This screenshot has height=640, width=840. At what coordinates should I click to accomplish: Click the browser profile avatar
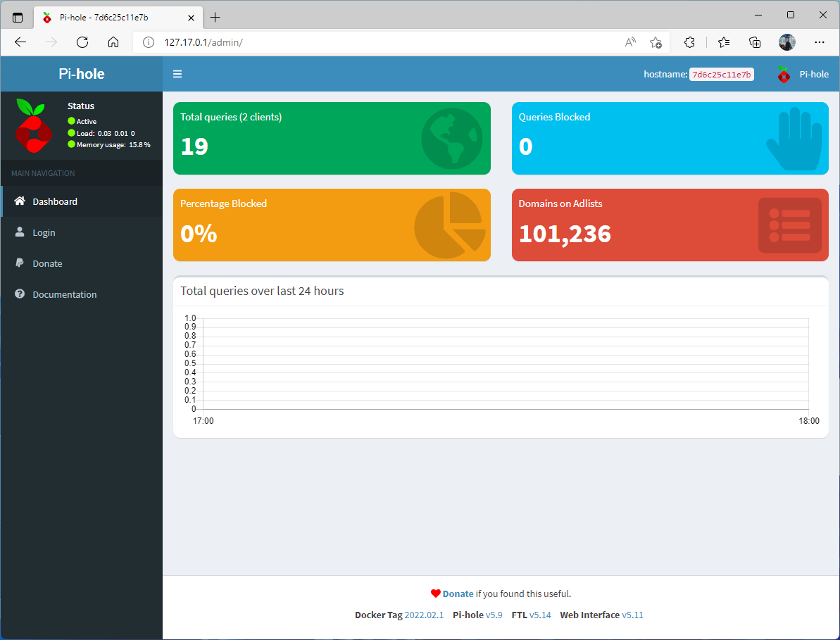pyautogui.click(x=787, y=42)
